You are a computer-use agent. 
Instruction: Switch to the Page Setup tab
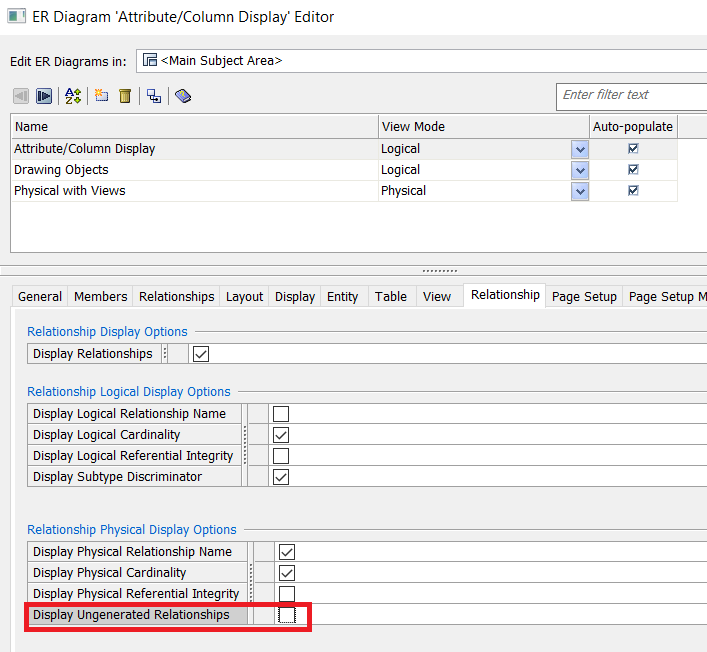[x=584, y=296]
